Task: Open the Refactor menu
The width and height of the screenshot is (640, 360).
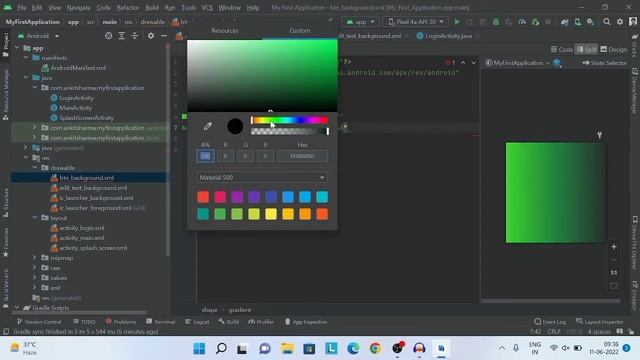Action: (x=127, y=8)
